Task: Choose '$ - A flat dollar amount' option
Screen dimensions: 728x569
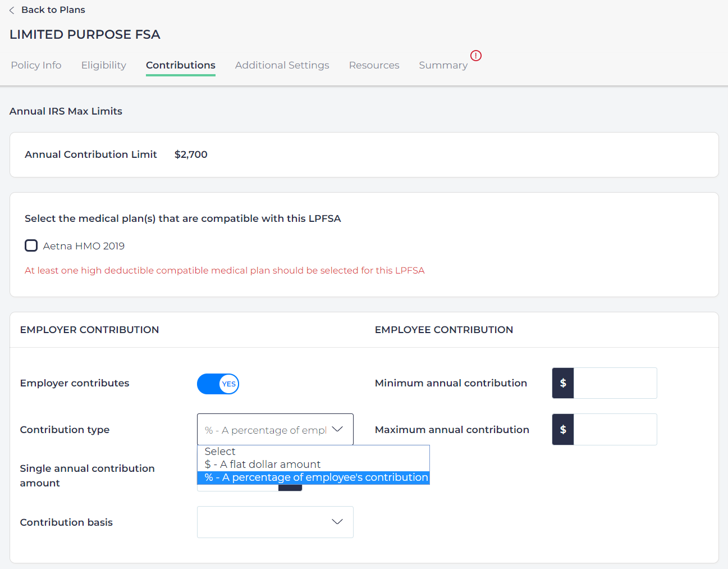Action: (x=263, y=465)
